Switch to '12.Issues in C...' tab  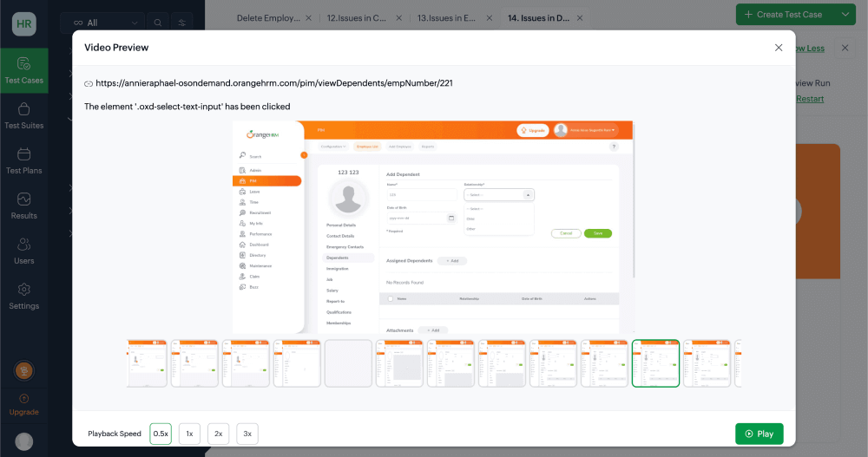(x=357, y=18)
